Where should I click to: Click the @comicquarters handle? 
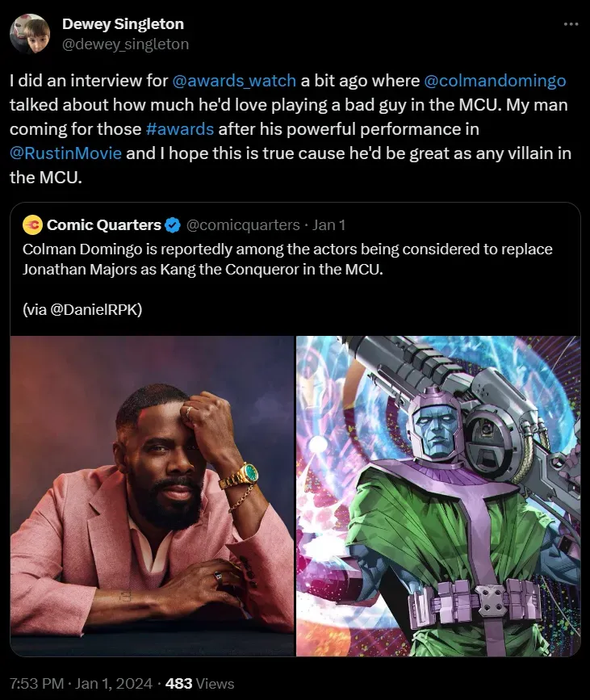(243, 225)
